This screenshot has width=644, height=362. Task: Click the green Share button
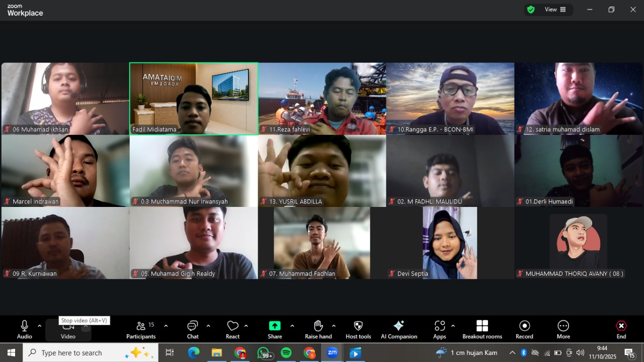(275, 329)
